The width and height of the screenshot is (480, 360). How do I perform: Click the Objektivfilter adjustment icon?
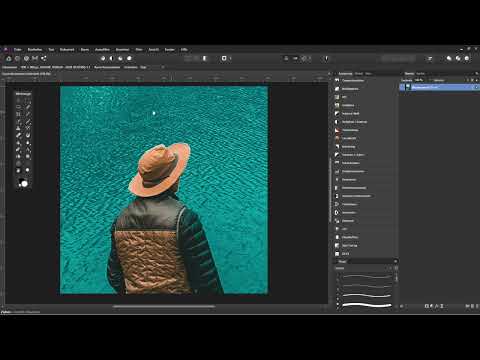(x=337, y=237)
